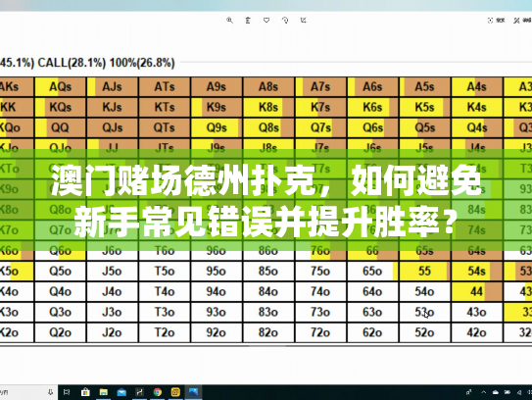
Task: Click the heart favorite icon
Action: coord(266,21)
